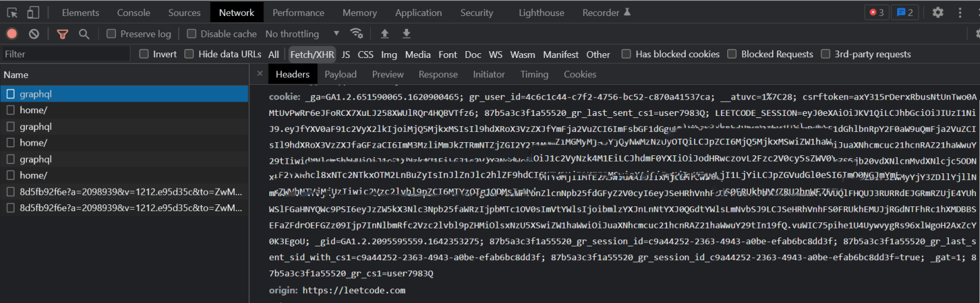Click the inspect element picker icon
Screen dimensions: 980x303
tap(12, 12)
